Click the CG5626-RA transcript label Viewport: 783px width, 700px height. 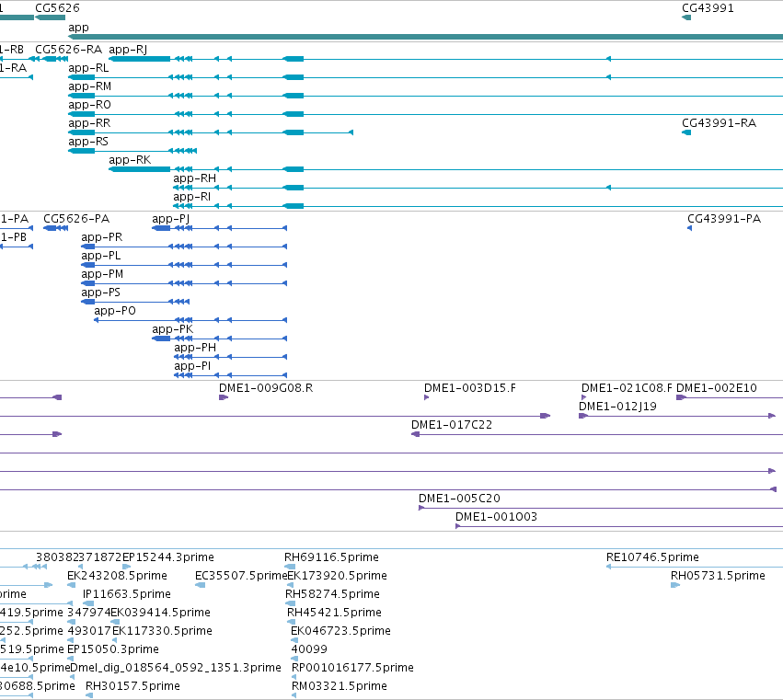click(68, 50)
